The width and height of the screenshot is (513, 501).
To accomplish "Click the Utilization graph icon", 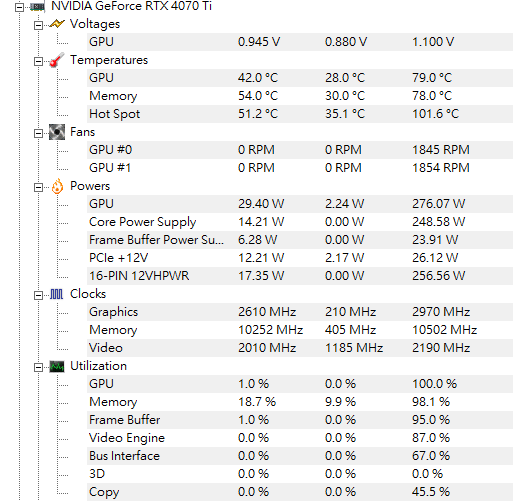I will coord(57,366).
